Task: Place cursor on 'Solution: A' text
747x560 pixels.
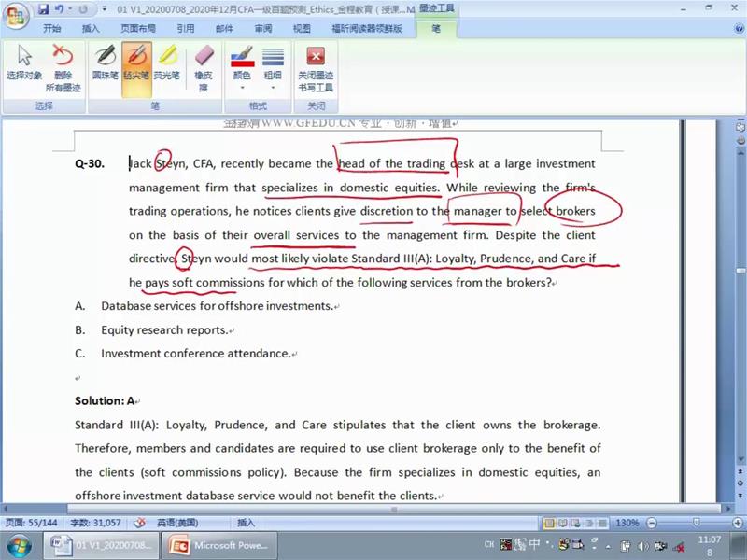Action: coord(105,401)
